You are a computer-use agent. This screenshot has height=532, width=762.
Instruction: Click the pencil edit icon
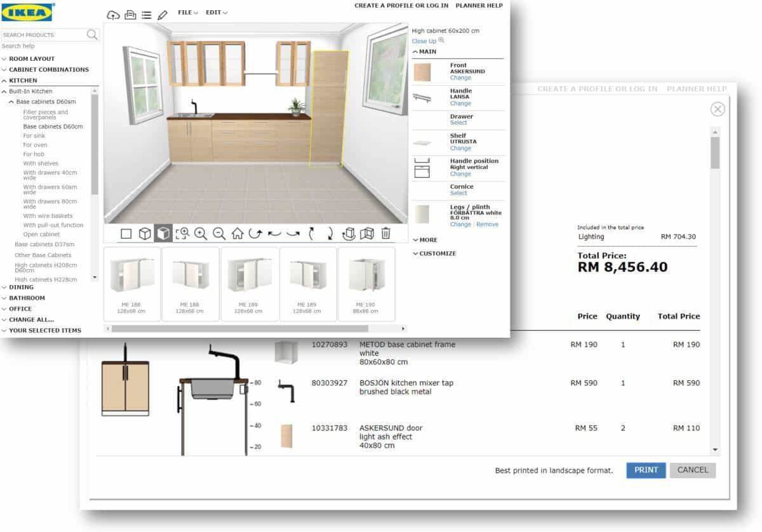tap(163, 15)
